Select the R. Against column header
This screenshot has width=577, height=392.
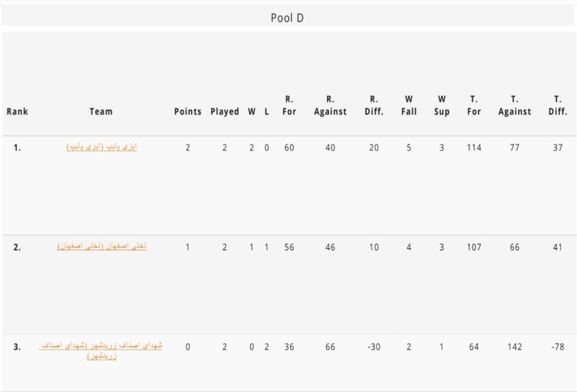pyautogui.click(x=330, y=105)
